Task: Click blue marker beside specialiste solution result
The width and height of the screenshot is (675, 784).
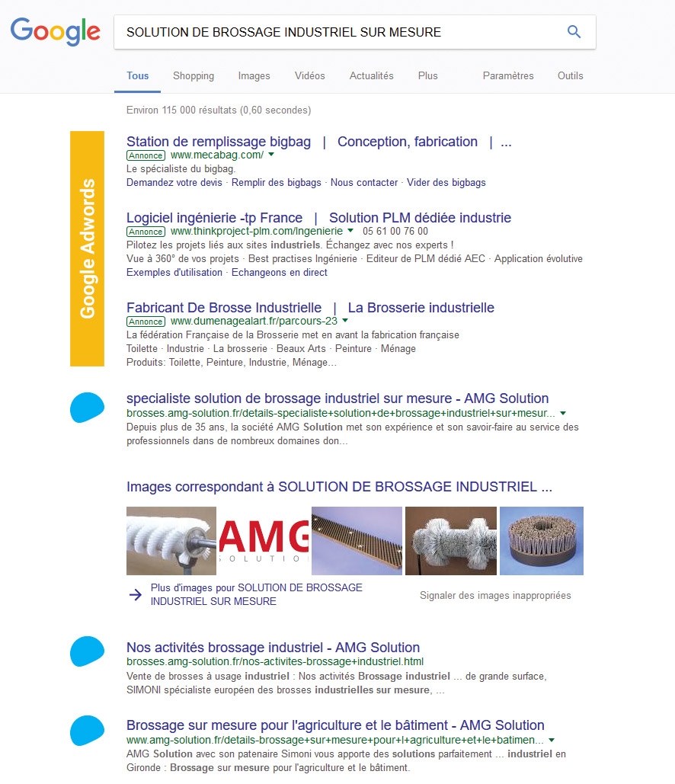Action: pos(87,408)
